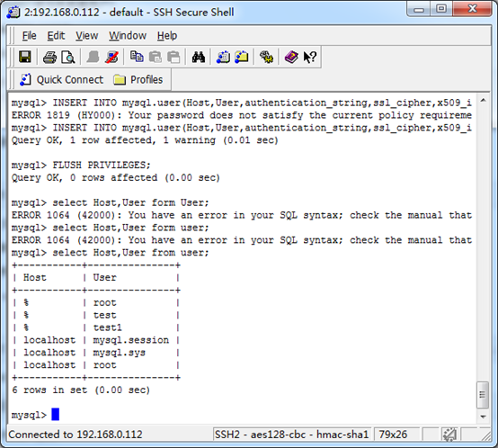Open Print Preview from the toolbar
Screen dimensions: 498x448
[68, 58]
